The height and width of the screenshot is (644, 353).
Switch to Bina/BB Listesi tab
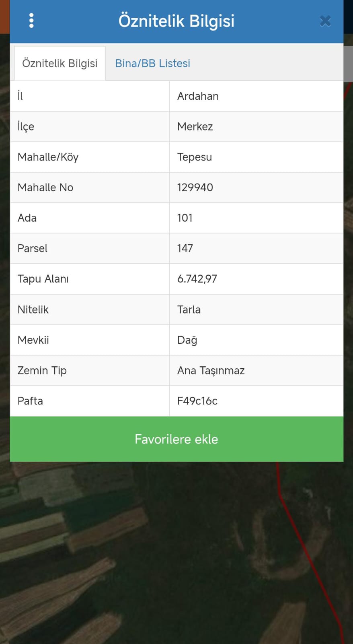[152, 64]
